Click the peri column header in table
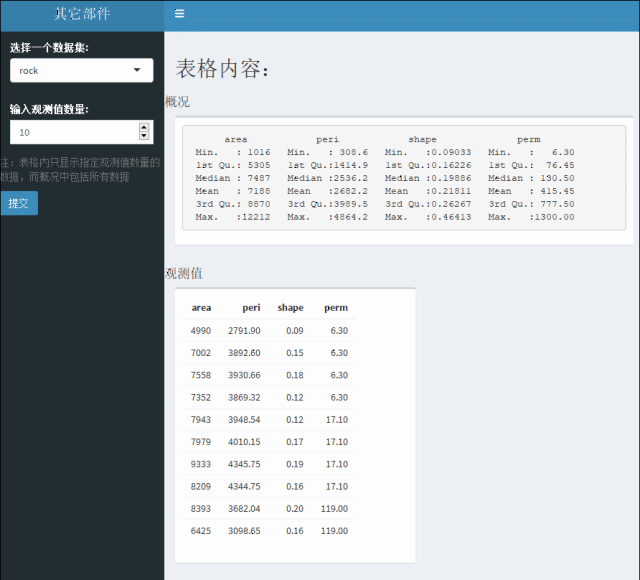The image size is (640, 580). click(251, 308)
